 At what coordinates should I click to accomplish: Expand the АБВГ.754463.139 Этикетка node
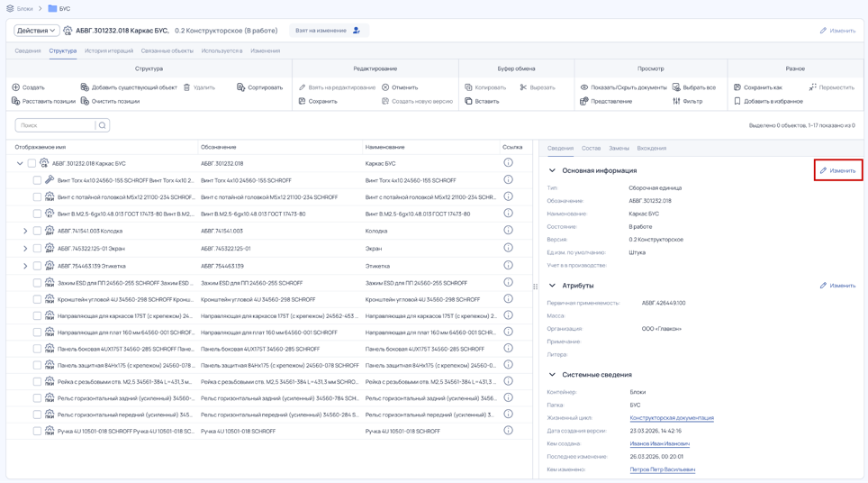tap(25, 266)
